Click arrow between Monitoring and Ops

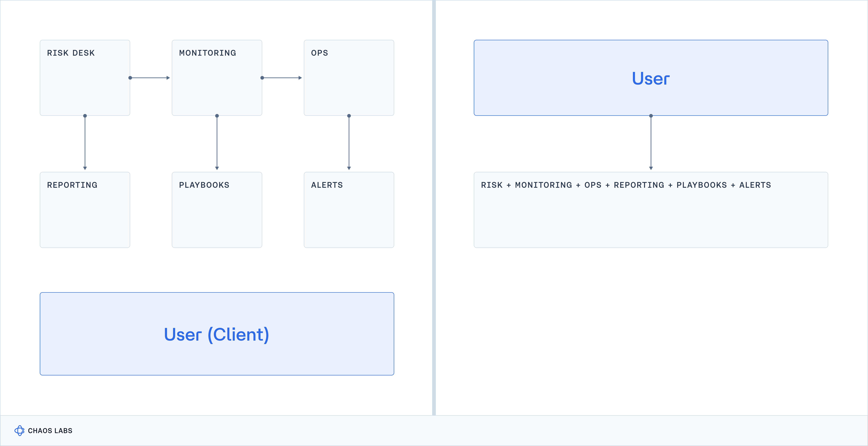282,78
